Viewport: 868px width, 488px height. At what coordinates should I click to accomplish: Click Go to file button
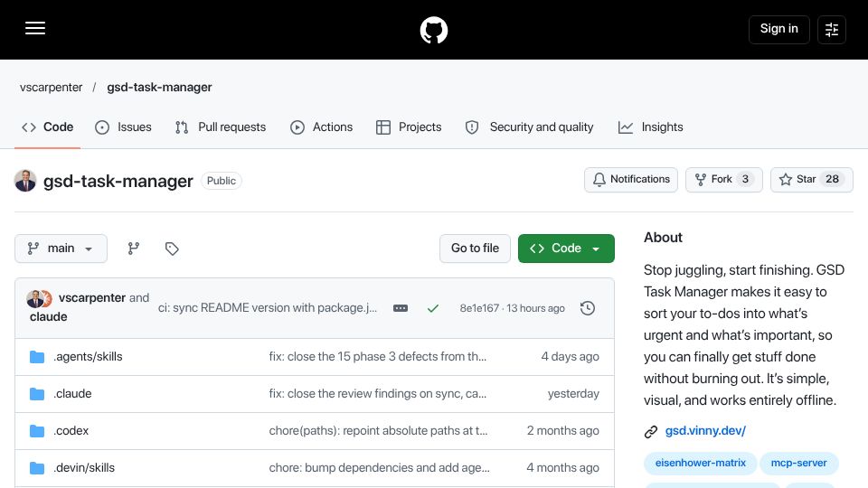pos(475,249)
